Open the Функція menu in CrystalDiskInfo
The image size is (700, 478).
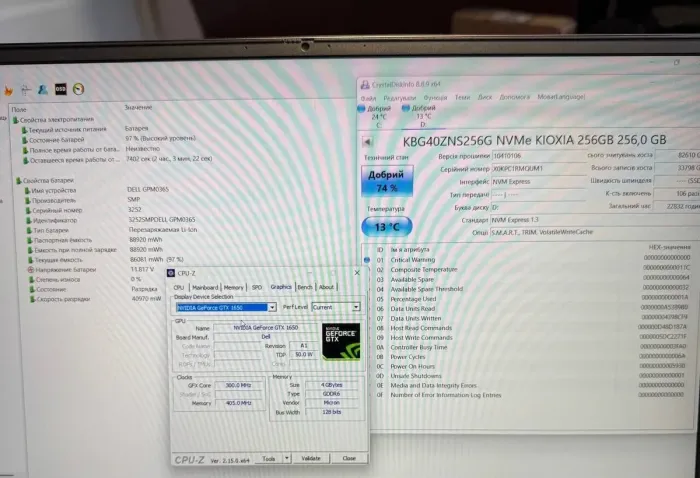tap(435, 97)
